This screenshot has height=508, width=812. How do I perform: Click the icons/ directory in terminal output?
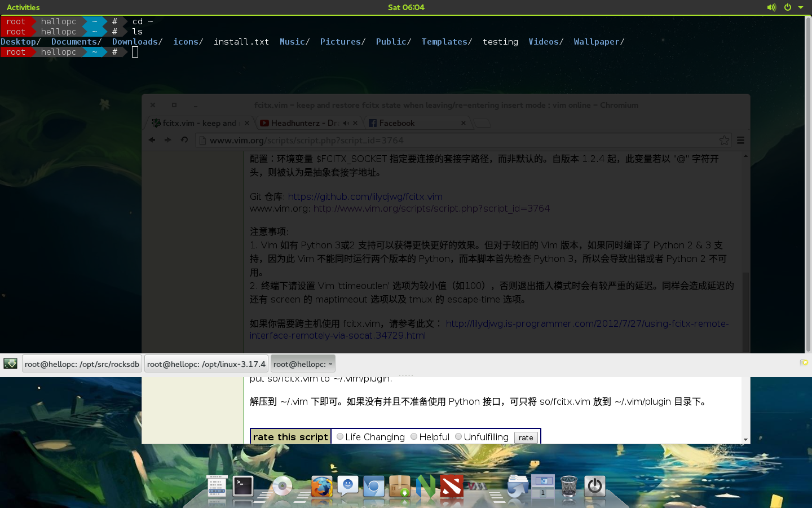(x=188, y=42)
